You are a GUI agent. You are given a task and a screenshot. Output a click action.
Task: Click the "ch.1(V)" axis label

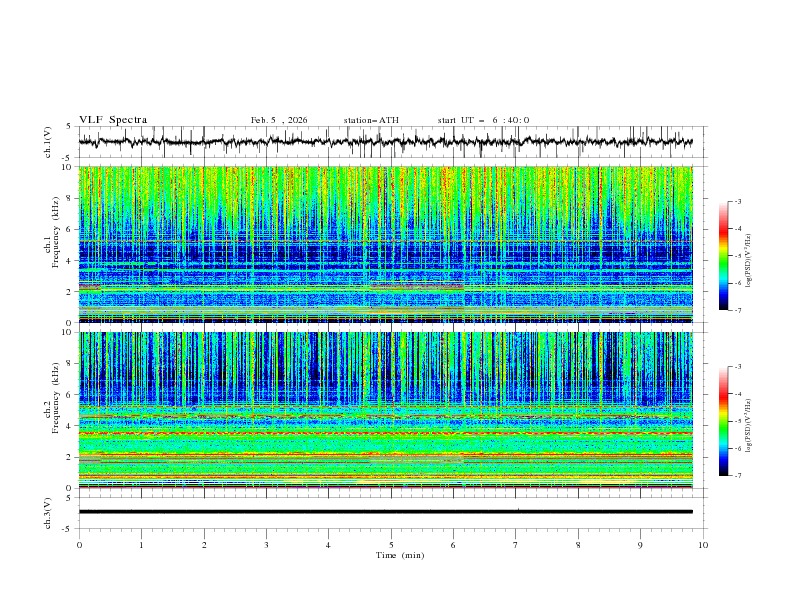pos(48,142)
